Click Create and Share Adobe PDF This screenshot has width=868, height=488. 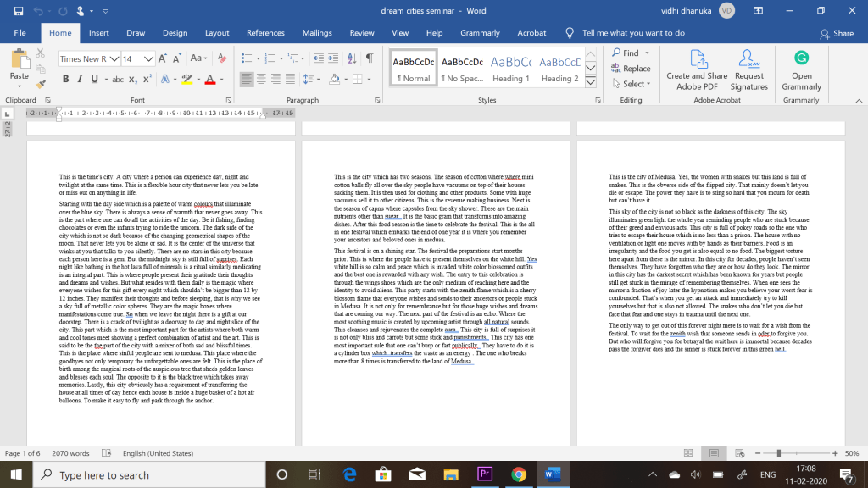(x=697, y=69)
